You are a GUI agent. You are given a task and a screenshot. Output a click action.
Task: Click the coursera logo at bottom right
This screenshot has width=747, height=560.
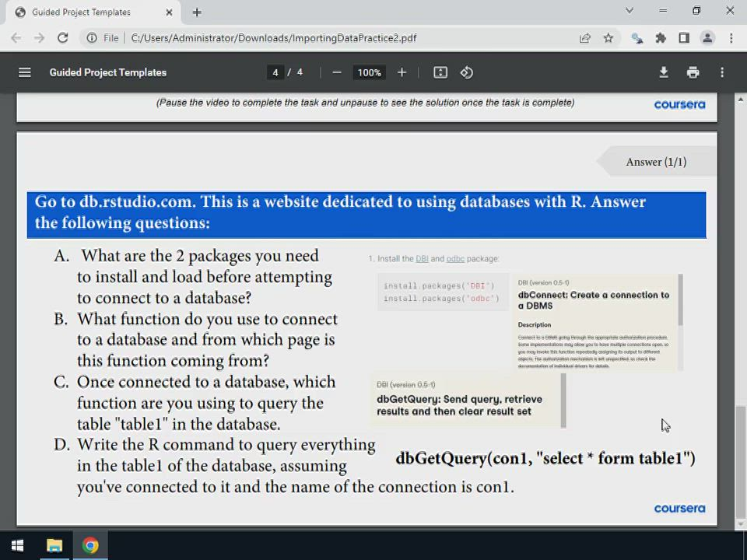679,508
